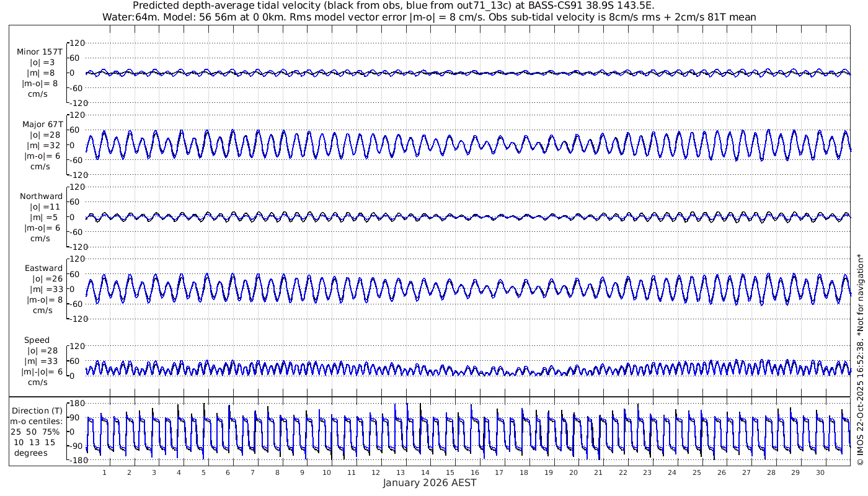Click the Speed panel label

point(37,340)
